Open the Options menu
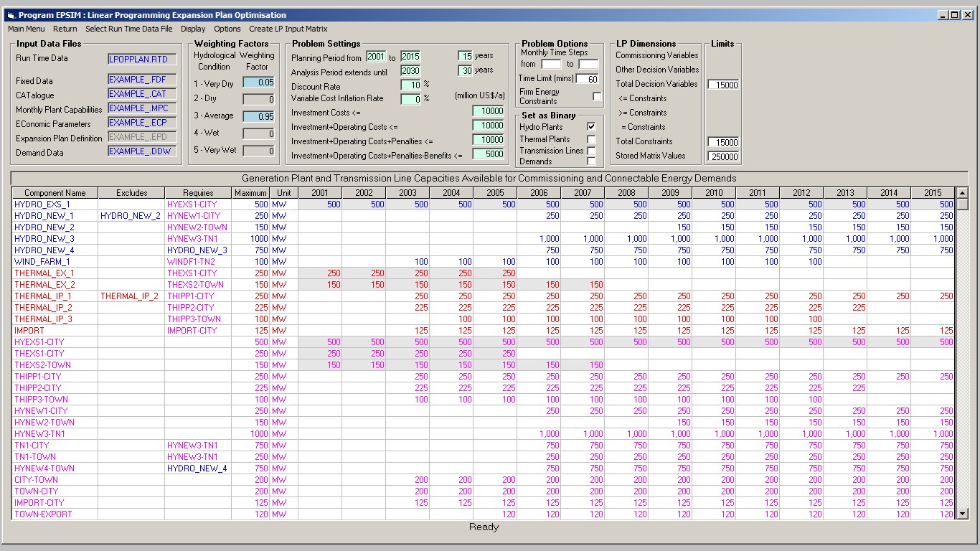Viewport: 980px width, 551px height. coord(227,29)
